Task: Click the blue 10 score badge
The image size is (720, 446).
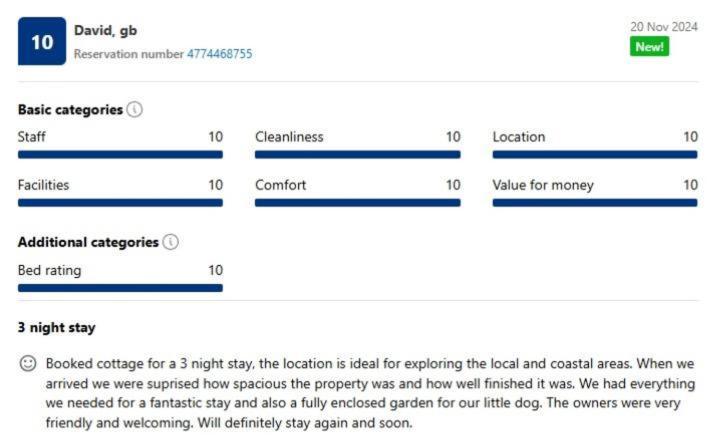Action: tap(42, 41)
